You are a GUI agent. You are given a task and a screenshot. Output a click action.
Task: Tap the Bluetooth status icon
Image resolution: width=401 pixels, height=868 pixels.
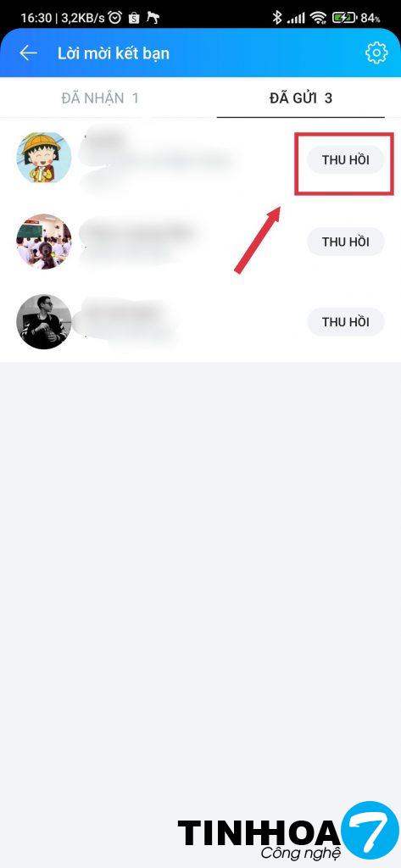click(277, 18)
